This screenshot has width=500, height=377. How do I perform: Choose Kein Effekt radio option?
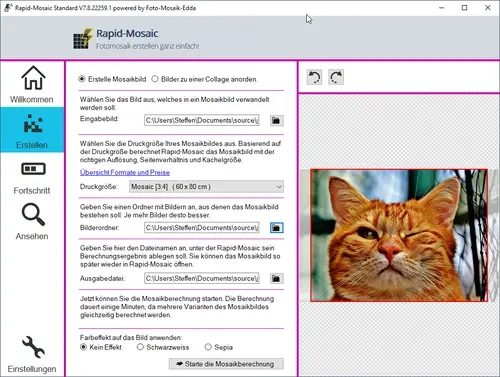(101, 347)
